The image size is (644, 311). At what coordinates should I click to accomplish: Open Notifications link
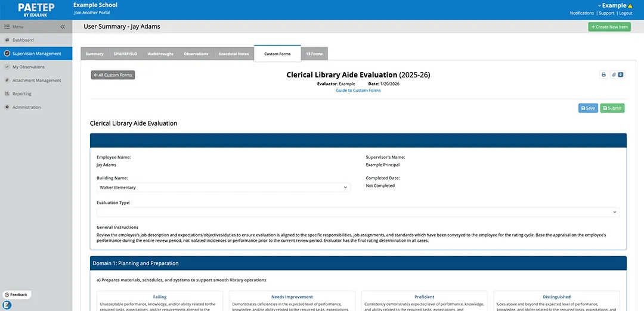tap(581, 13)
